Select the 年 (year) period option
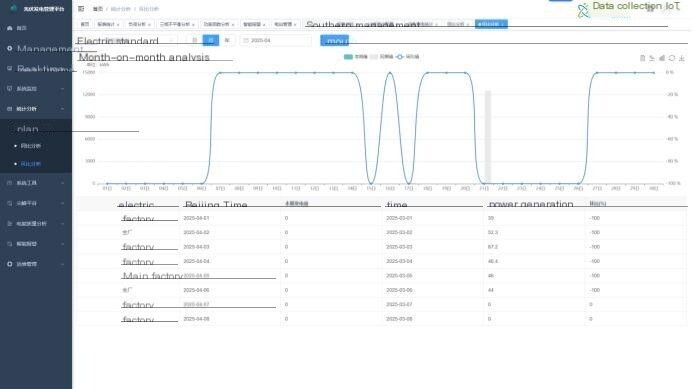692x389 pixels. 227,40
